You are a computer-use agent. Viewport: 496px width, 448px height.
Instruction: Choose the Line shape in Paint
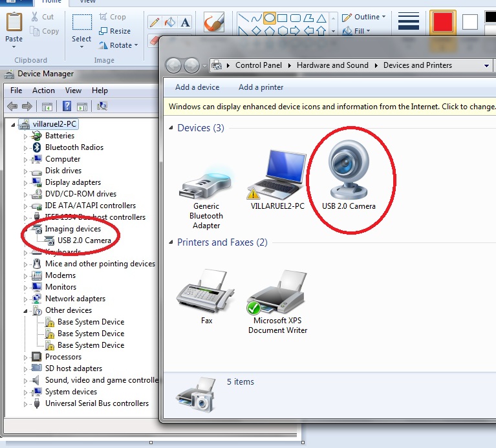[243, 18]
